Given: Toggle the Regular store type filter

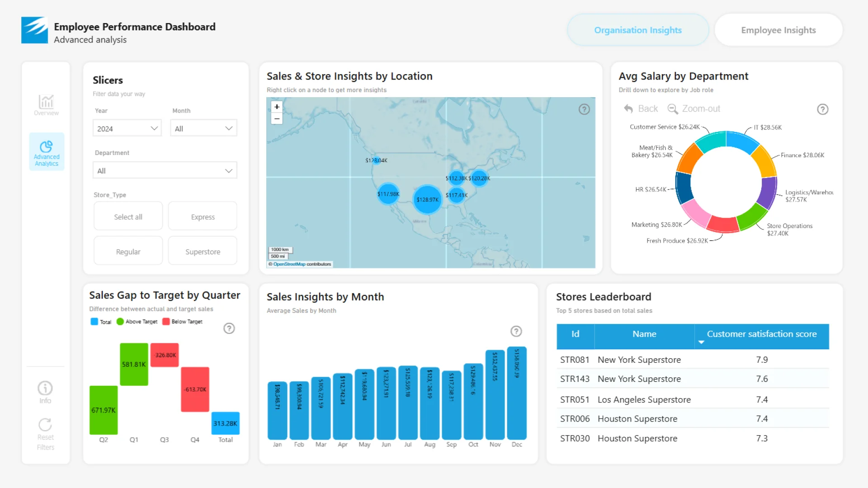Looking at the screenshot, I should [x=128, y=252].
